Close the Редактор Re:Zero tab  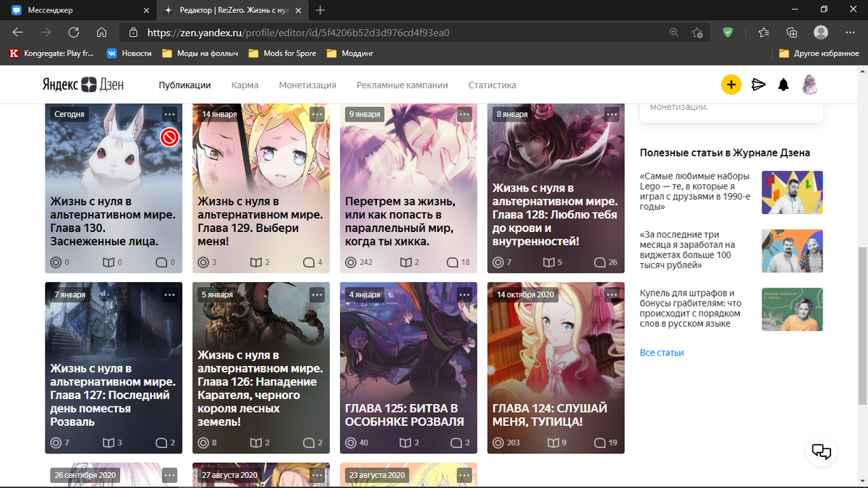click(x=298, y=10)
